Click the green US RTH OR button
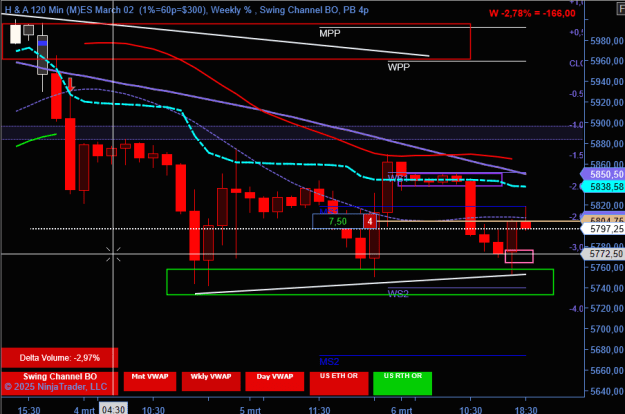The width and height of the screenshot is (625, 414). (x=403, y=383)
